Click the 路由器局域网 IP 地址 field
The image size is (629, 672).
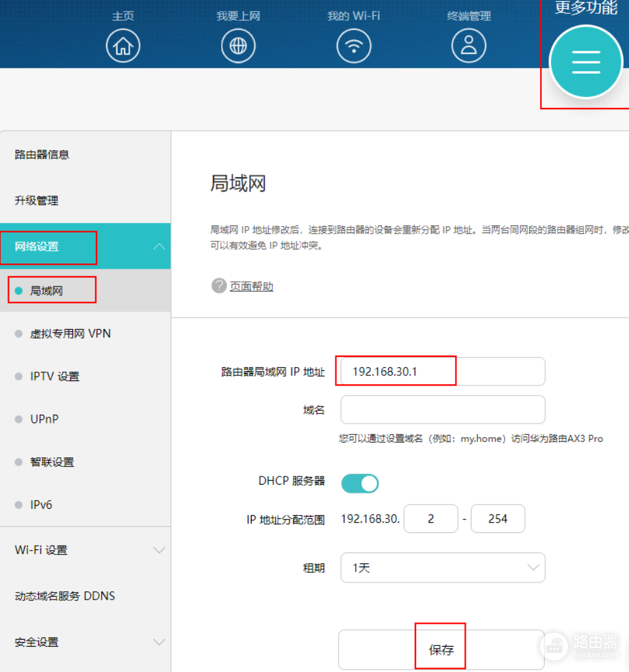click(443, 372)
